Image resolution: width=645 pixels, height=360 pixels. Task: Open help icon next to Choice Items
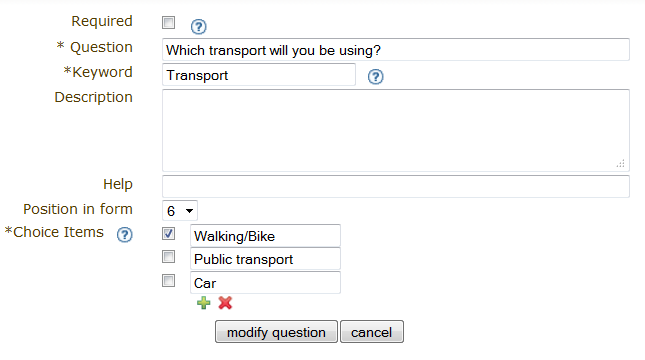pos(124,235)
